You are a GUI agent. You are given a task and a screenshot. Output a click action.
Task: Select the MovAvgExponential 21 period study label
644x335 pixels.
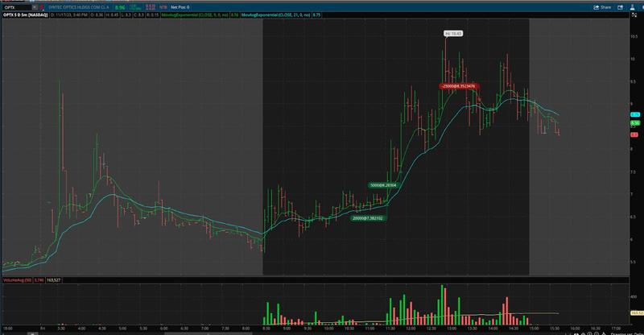click(x=276, y=14)
